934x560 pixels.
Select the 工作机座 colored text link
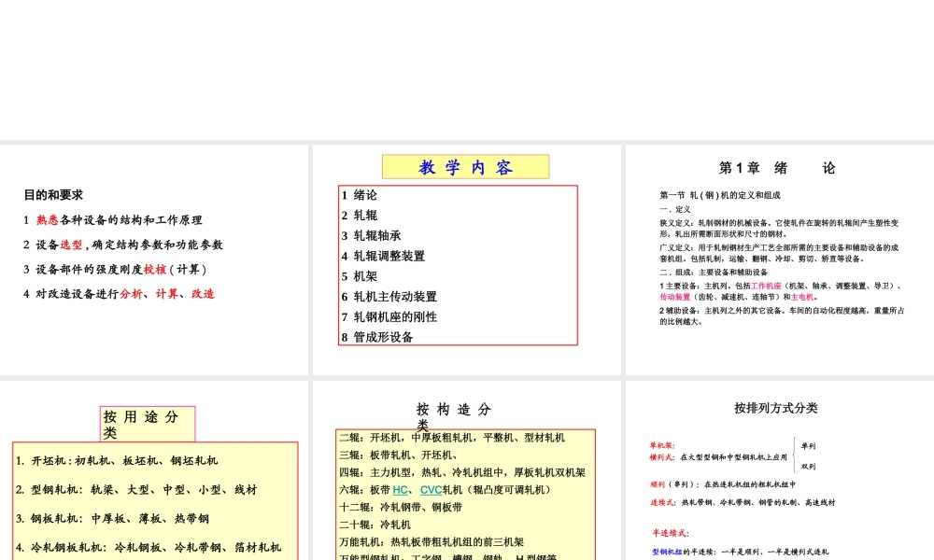pyautogui.click(x=768, y=286)
